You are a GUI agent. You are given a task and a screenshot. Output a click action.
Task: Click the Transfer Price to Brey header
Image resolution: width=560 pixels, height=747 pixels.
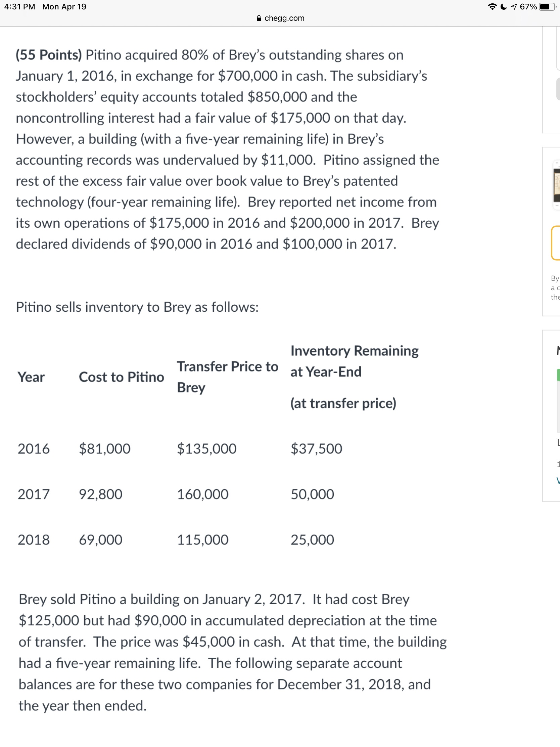point(227,377)
